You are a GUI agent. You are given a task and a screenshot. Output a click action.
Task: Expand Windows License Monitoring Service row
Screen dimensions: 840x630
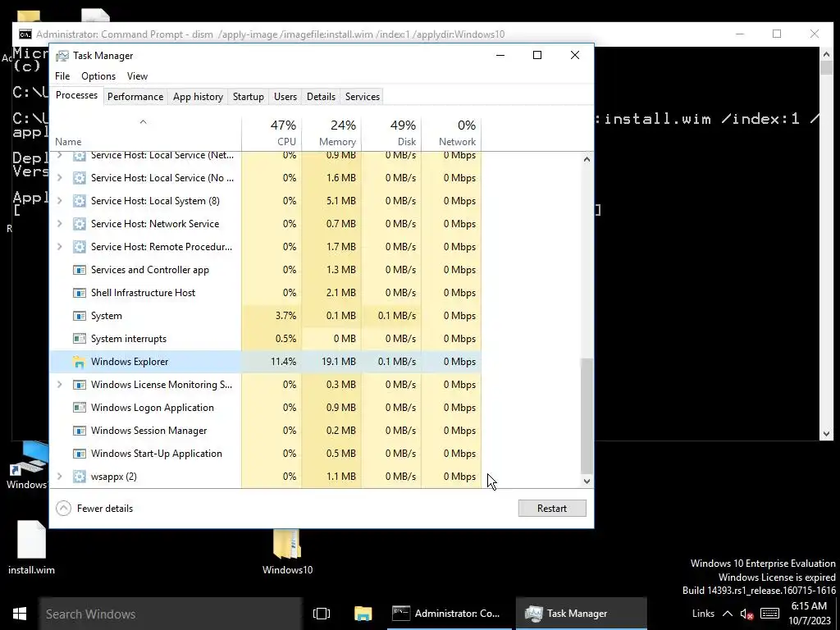point(59,384)
